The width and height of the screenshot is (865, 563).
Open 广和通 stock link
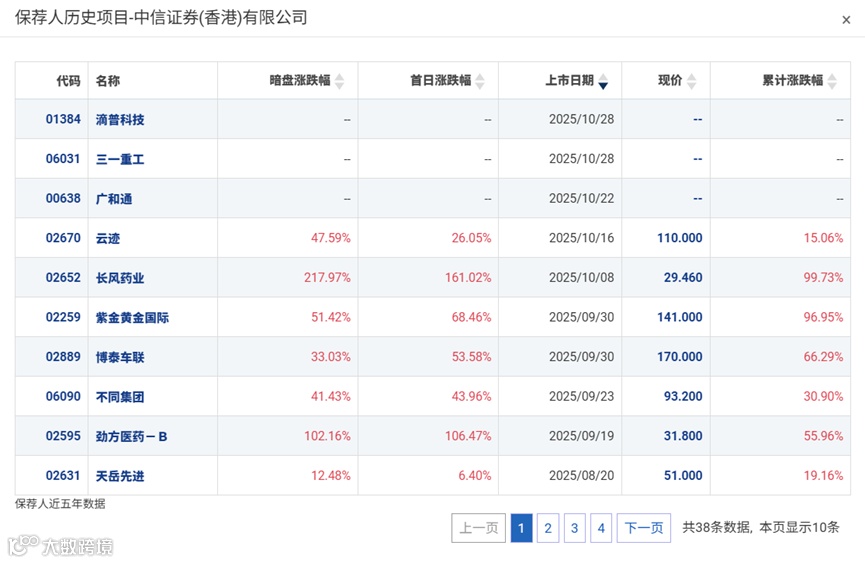click(x=114, y=199)
